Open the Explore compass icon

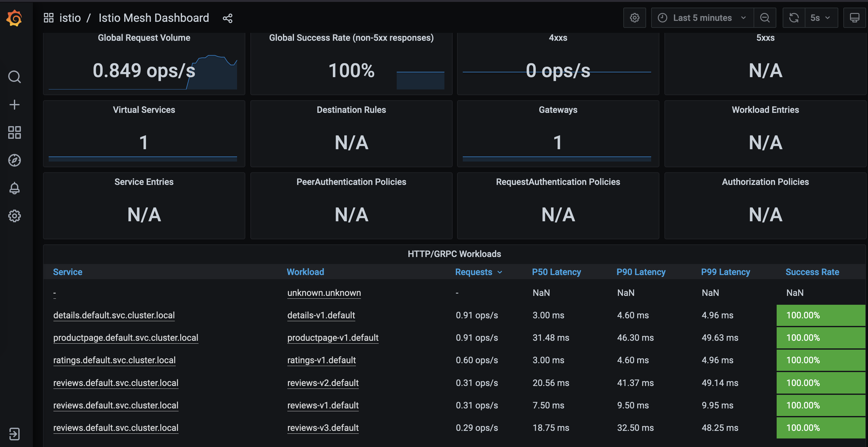pos(14,160)
